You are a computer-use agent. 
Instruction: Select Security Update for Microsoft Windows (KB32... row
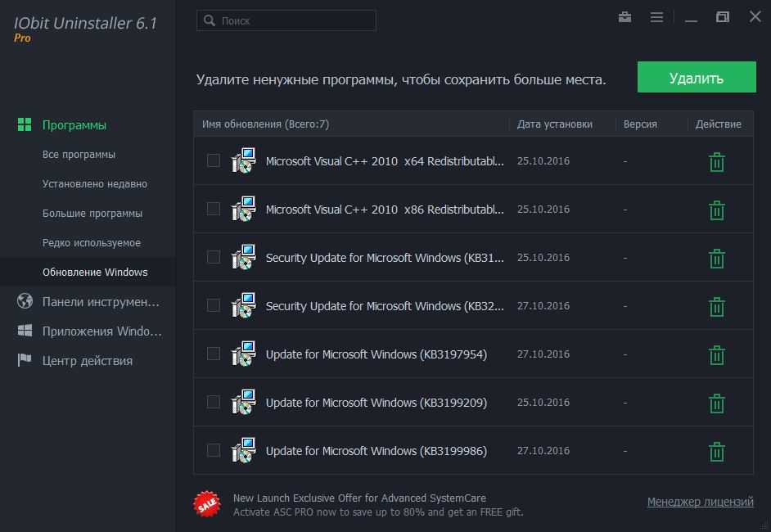click(473, 305)
